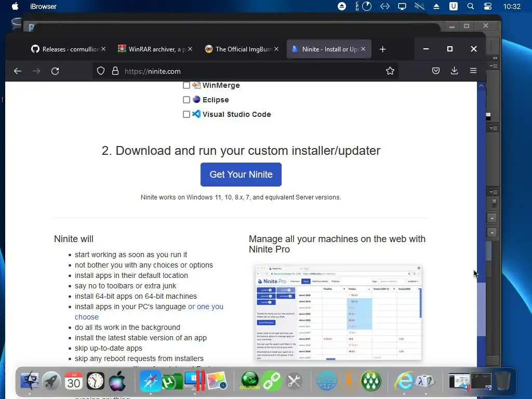Close the Ninite tab
Image resolution: width=532 pixels, height=399 pixels.
tap(363, 49)
